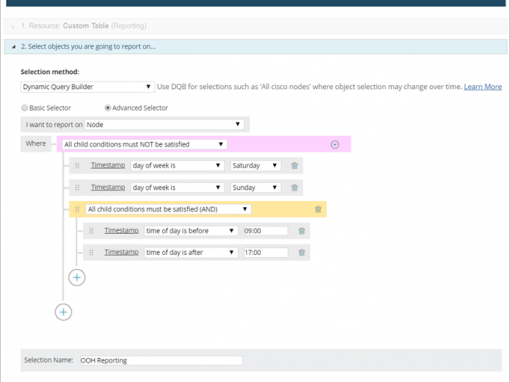Open the operator dropdown in the Sunday row
510x382 pixels.
pyautogui.click(x=177, y=188)
